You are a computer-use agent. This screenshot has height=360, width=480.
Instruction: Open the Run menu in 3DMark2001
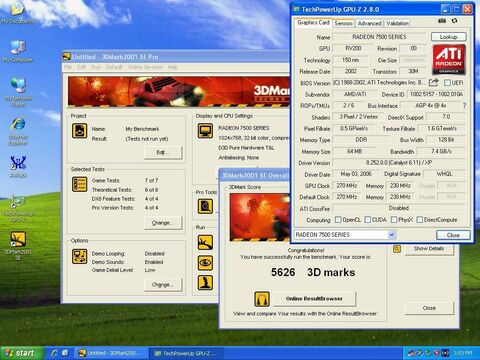click(96, 67)
